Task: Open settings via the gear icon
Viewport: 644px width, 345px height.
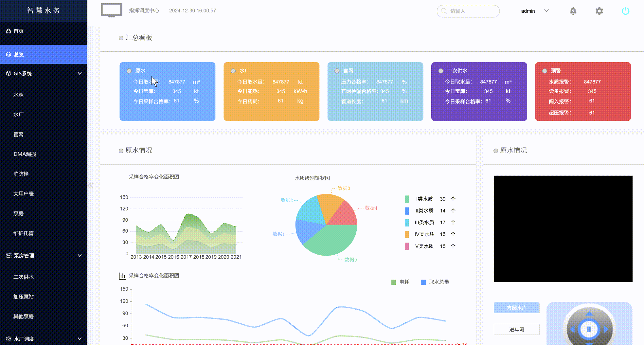Action: [x=599, y=11]
